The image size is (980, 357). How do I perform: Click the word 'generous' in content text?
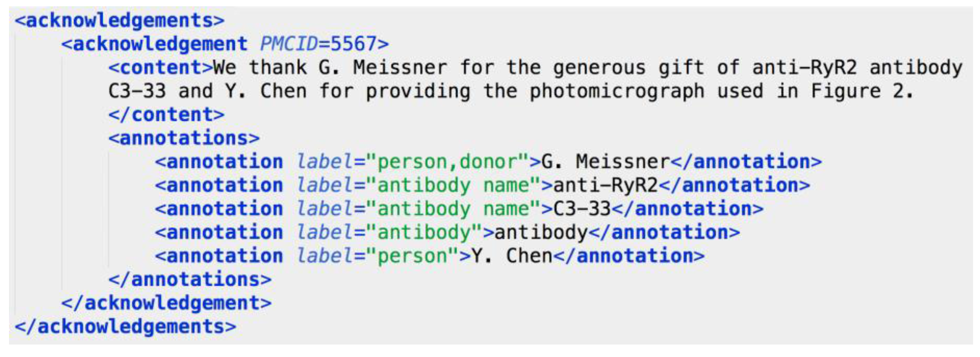tap(599, 68)
